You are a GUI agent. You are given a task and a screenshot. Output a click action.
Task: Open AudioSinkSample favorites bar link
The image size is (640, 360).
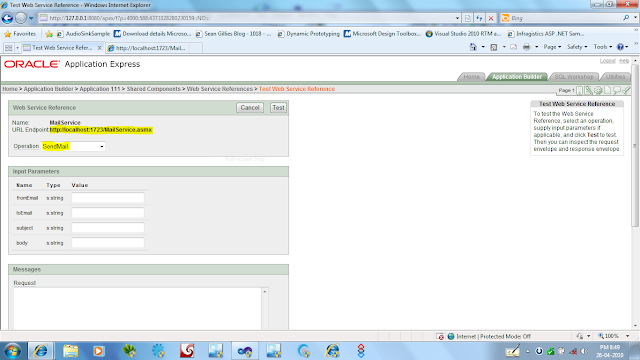click(x=84, y=34)
